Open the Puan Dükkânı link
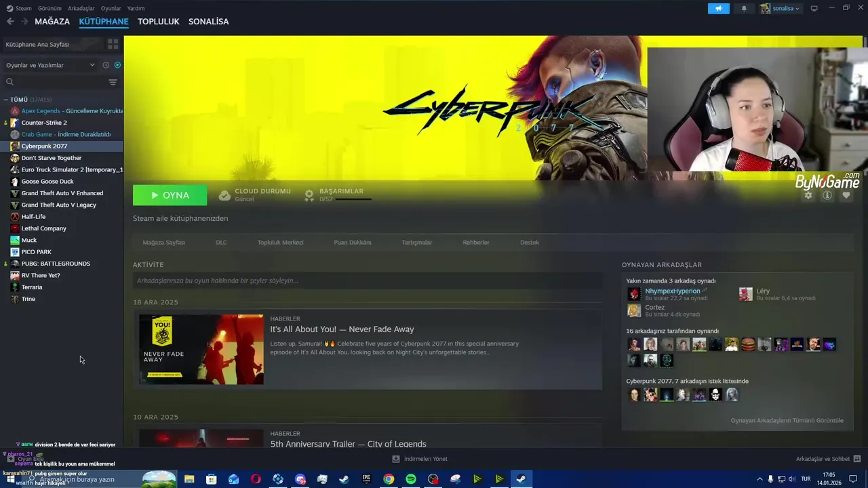This screenshot has width=868, height=488. pos(353,242)
